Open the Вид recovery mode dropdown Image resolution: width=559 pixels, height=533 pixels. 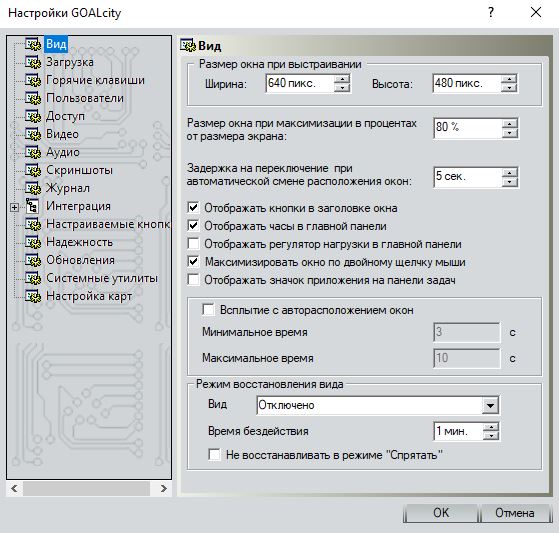(490, 405)
